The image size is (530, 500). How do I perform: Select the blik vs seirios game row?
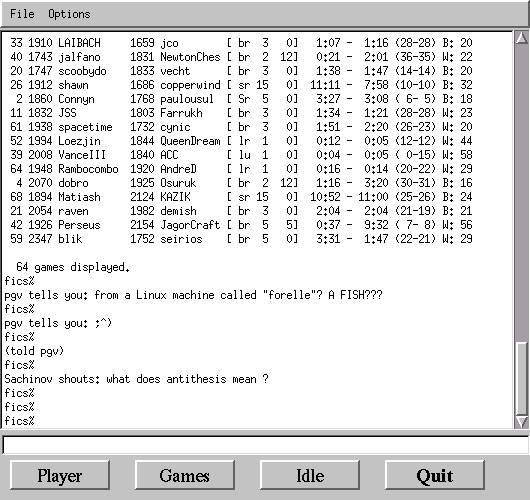tap(241, 239)
